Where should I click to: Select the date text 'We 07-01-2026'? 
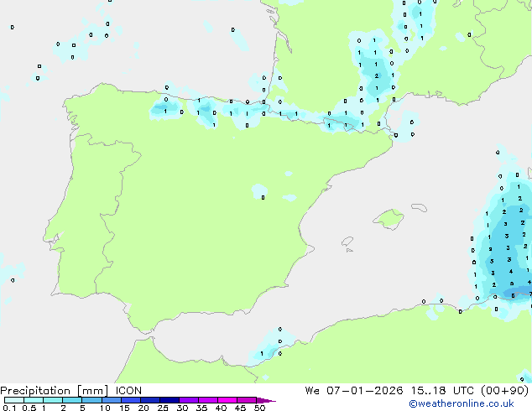click(354, 391)
